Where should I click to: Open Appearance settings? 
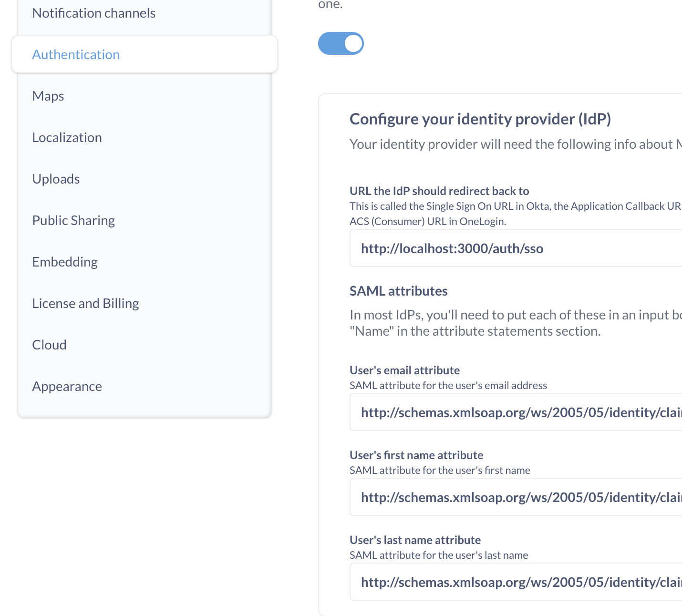pos(67,387)
